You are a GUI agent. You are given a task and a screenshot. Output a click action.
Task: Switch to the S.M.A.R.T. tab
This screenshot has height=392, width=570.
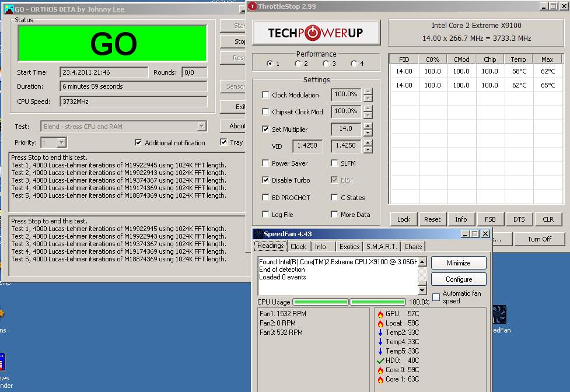382,247
